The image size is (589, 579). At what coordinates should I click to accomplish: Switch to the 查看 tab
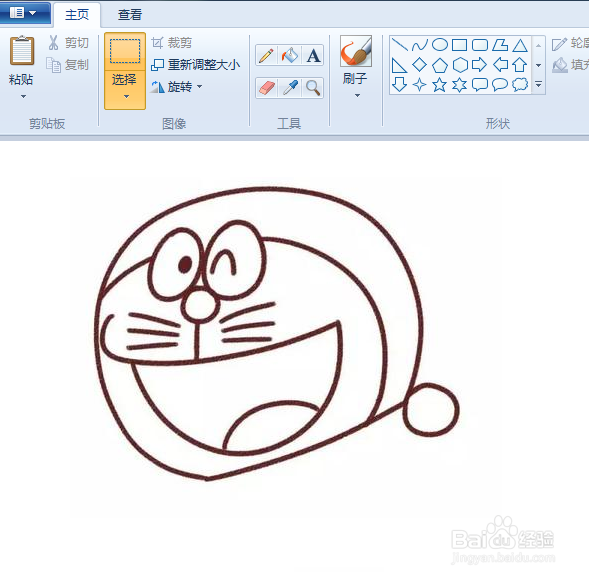coord(130,15)
